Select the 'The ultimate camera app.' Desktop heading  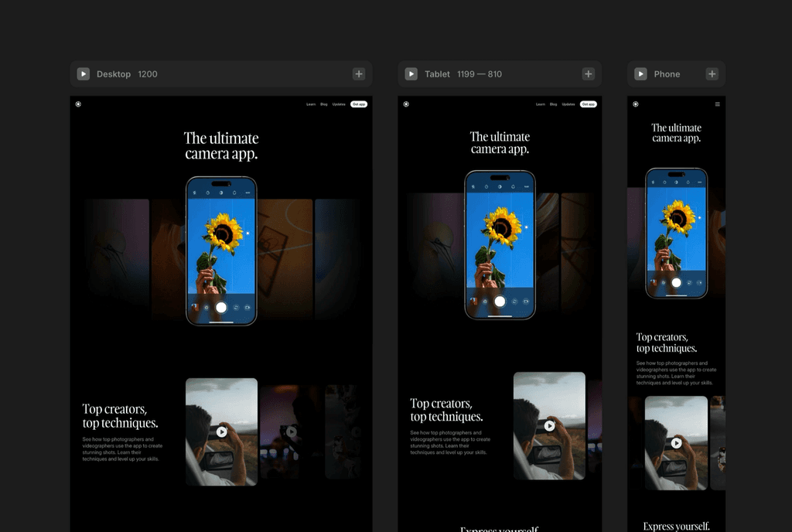(x=221, y=145)
